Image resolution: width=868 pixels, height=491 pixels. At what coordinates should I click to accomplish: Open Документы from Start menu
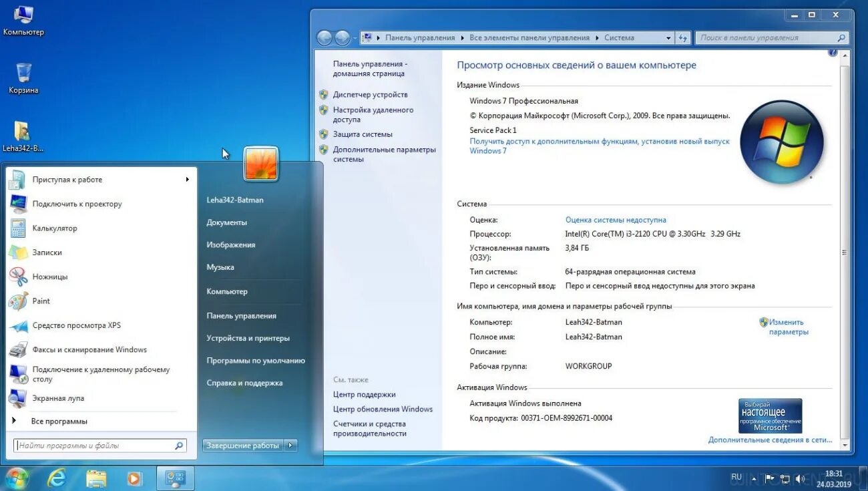tap(227, 222)
